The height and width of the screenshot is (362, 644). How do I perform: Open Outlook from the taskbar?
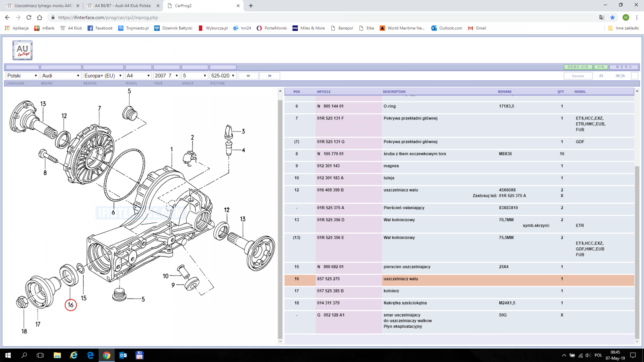(x=123, y=355)
